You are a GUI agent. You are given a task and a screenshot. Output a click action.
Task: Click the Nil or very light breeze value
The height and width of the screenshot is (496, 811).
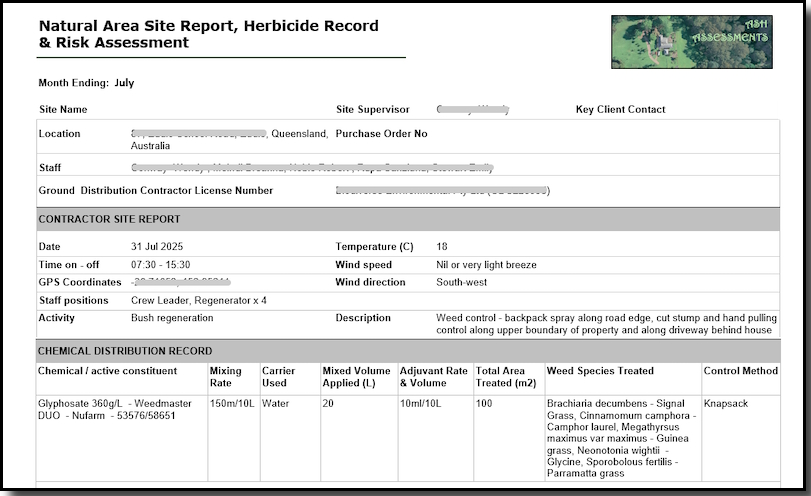[486, 264]
